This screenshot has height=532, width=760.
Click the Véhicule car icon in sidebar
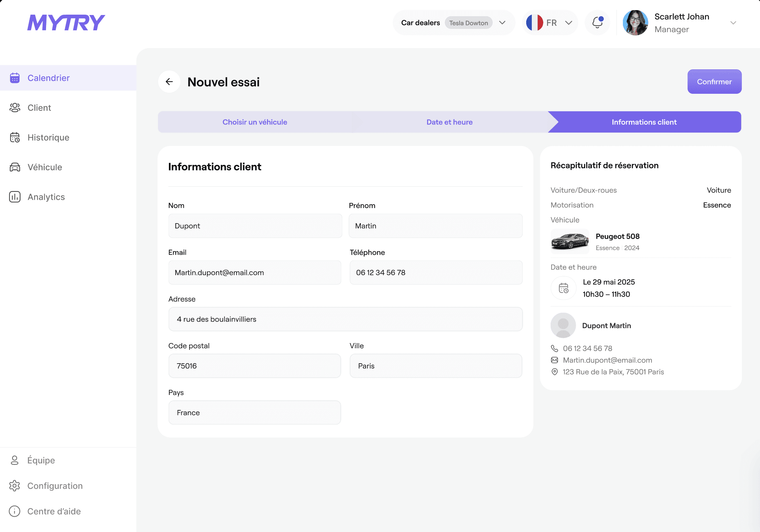(x=15, y=167)
